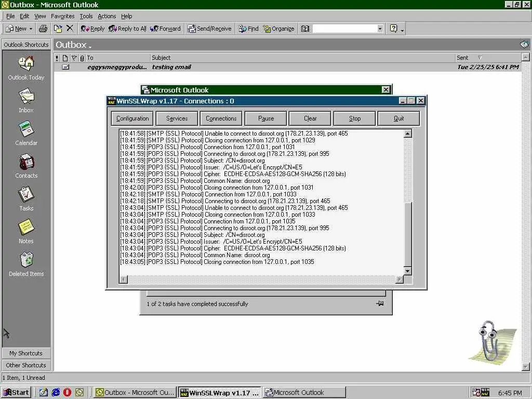Click the log horizontal scroll left arrow
532x399 pixels.
tap(124, 280)
